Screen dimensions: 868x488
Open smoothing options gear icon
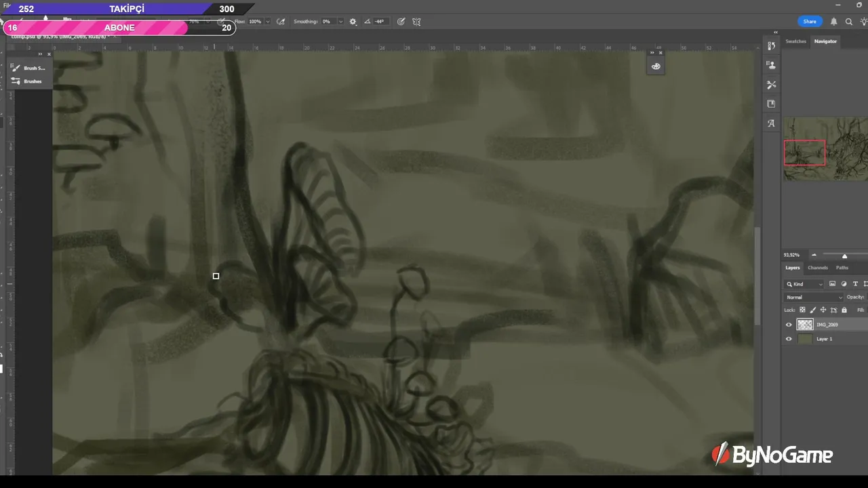353,22
